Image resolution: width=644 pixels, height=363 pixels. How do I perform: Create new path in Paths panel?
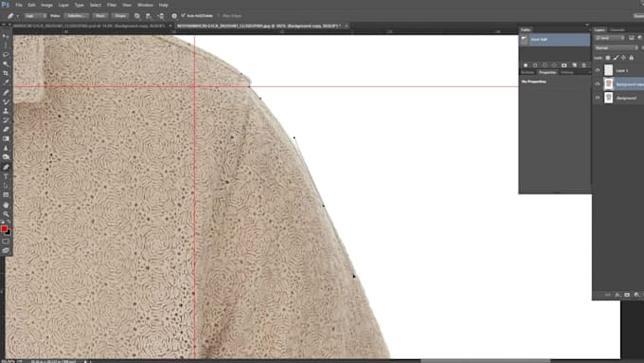click(574, 65)
